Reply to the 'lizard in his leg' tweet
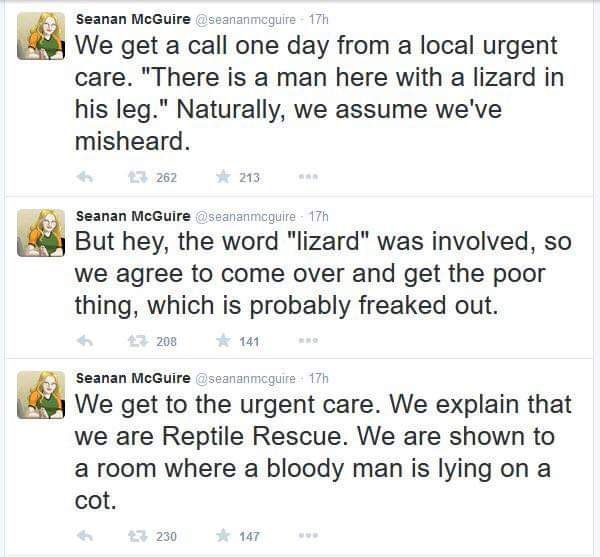600x557 pixels. pyautogui.click(x=85, y=177)
